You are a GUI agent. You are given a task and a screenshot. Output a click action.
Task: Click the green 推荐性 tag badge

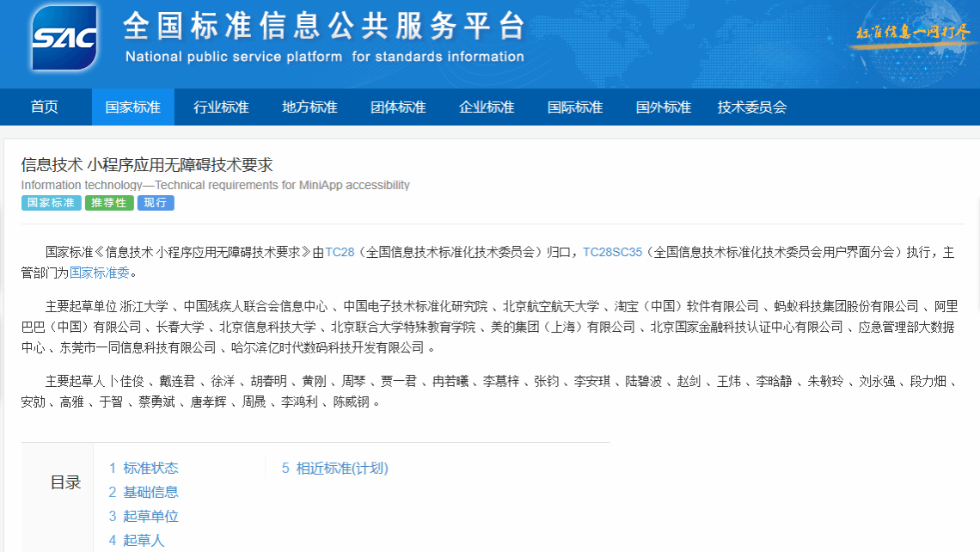click(x=108, y=203)
